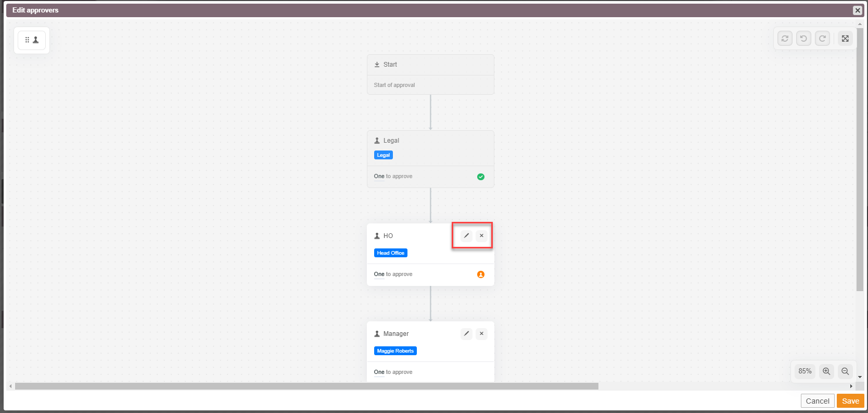Edit the Manager approver step
This screenshot has width=868, height=413.
(x=466, y=334)
